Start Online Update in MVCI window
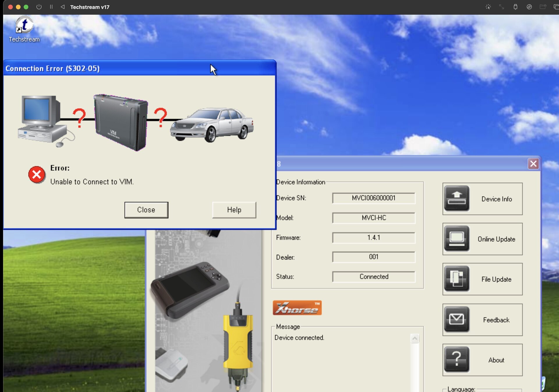The image size is (559, 392). (482, 239)
